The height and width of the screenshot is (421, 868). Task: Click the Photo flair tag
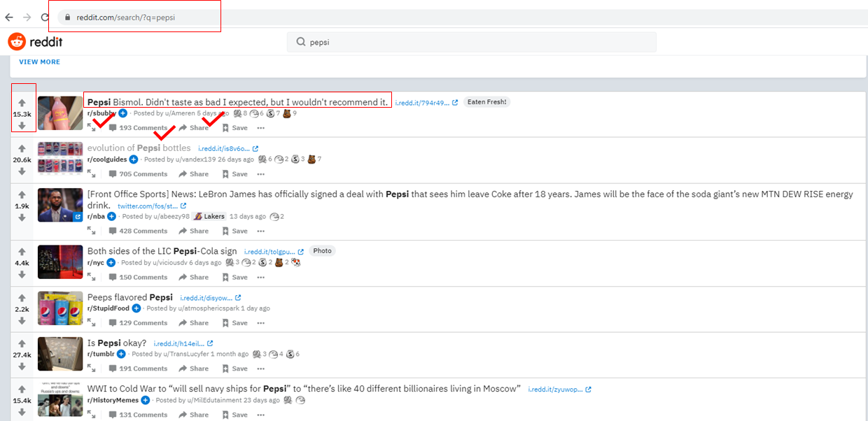tap(323, 251)
